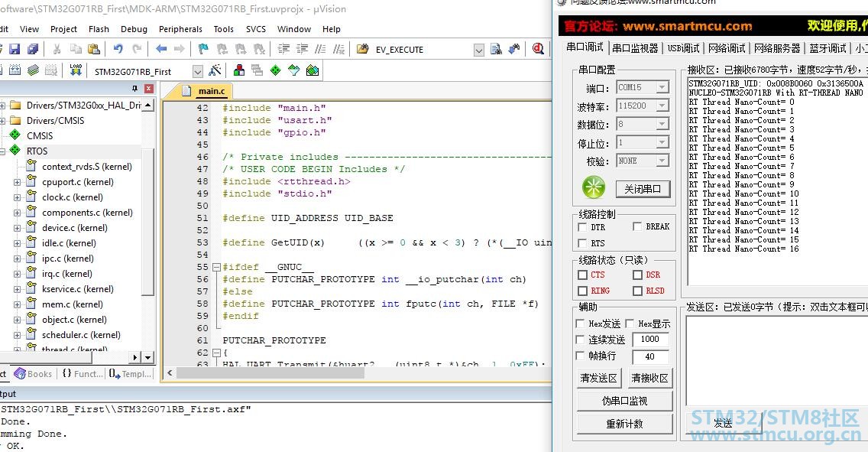This screenshot has width=868, height=452.
Task: Click the green serial port status icon
Action: coord(594,188)
